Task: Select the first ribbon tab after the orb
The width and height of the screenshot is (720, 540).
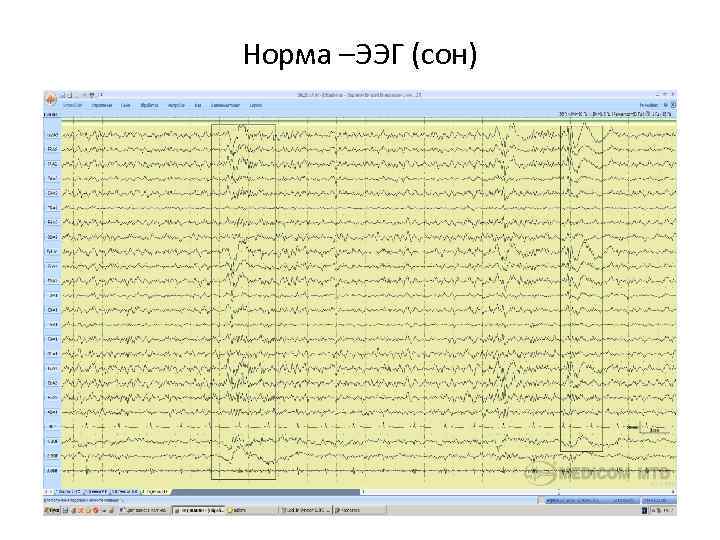Action: [x=72, y=105]
